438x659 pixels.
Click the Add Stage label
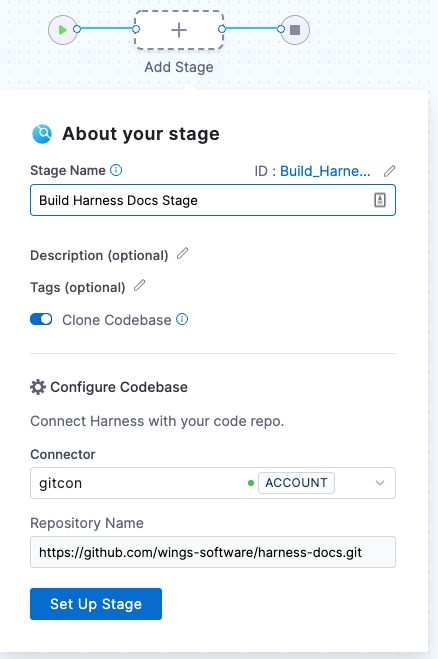[x=179, y=67]
